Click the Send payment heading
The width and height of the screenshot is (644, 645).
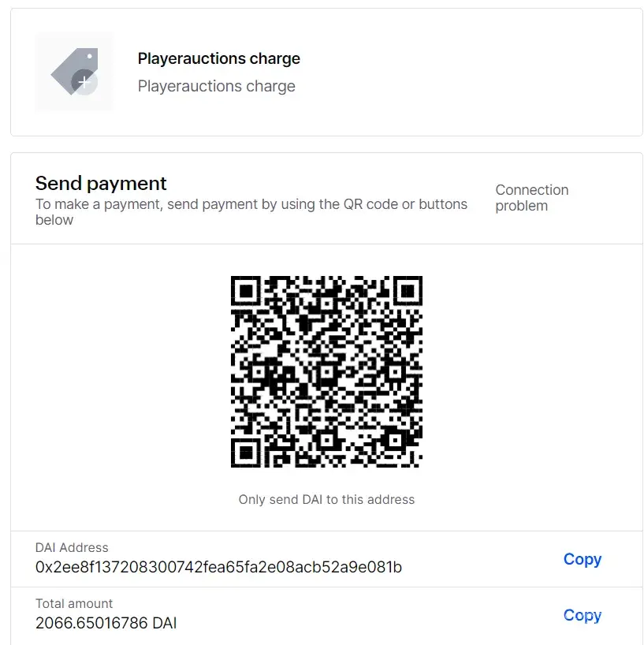point(101,184)
